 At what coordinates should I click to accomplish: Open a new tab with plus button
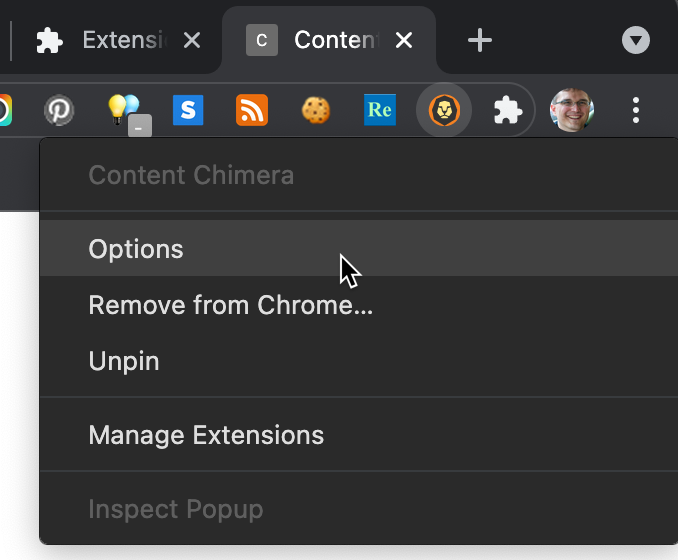[481, 40]
